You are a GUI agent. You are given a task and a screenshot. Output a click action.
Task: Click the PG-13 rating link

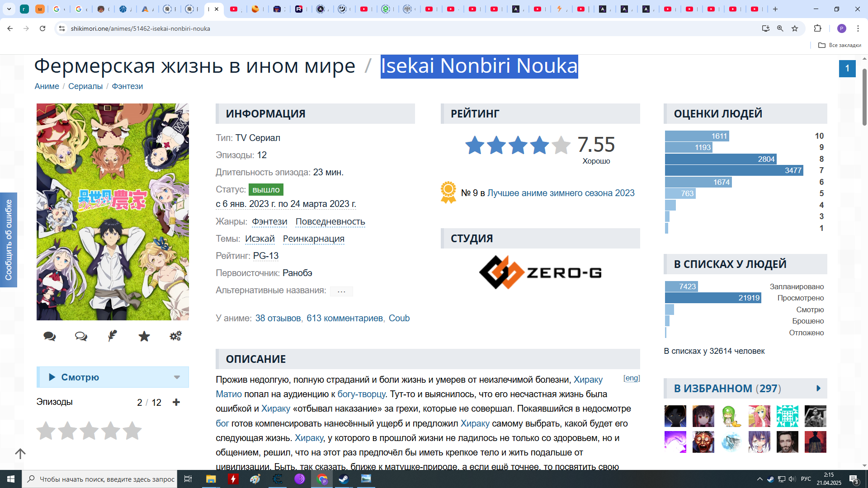coord(266,256)
